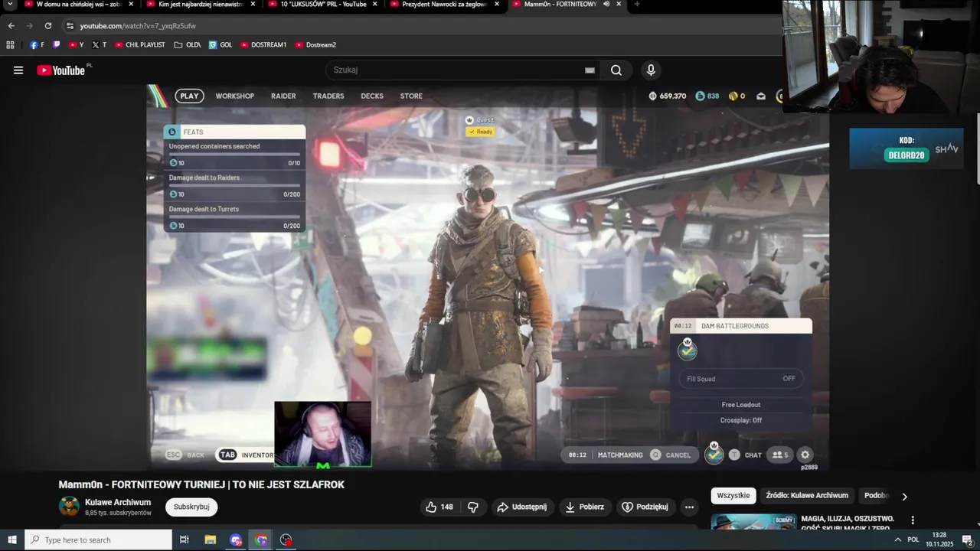980x551 pixels.
Task: Open options for the MAGIA, ILUZJA suggested video
Action: [x=912, y=520]
